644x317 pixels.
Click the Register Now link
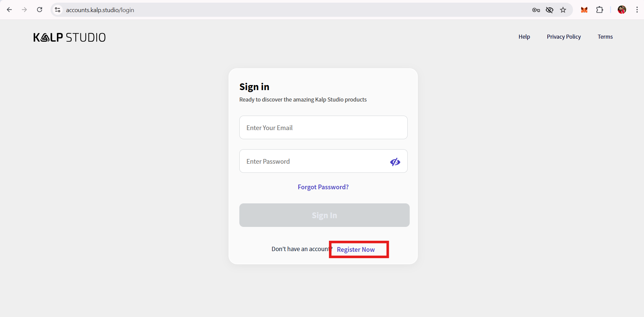pyautogui.click(x=355, y=249)
